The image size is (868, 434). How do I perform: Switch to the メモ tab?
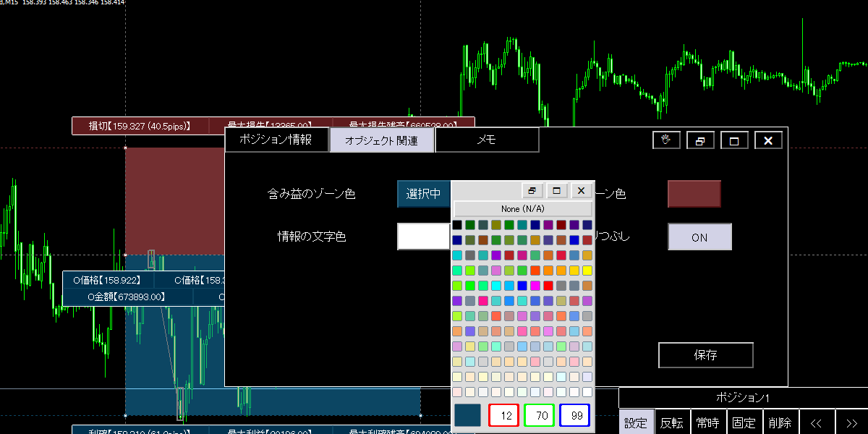487,140
